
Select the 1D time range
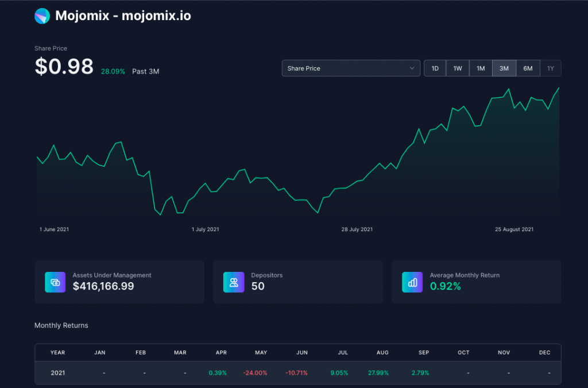[x=435, y=68]
